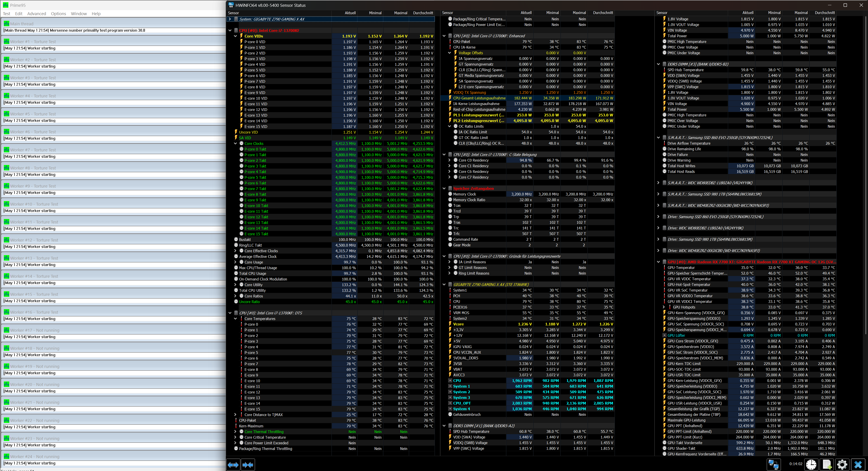Start logging with the sheet-plus icon
This screenshot has width=868, height=471.
(827, 465)
